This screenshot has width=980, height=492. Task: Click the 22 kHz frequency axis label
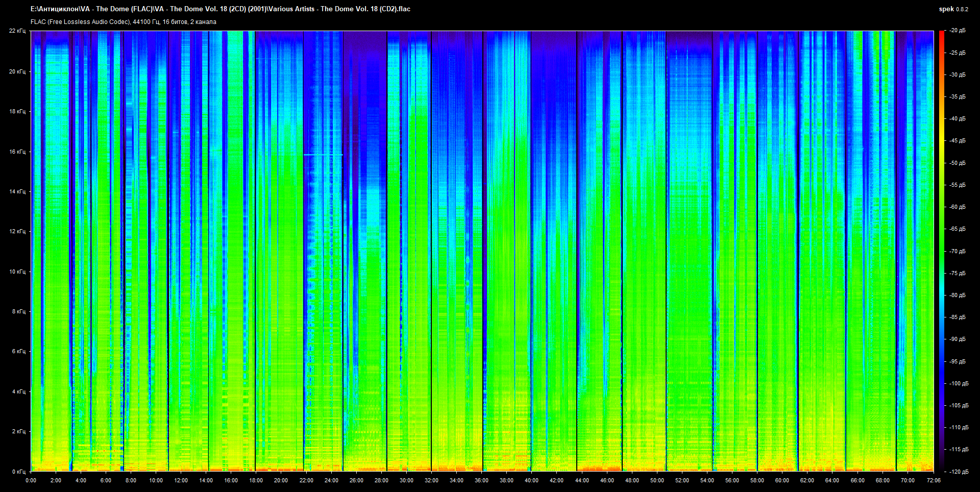[x=17, y=31]
